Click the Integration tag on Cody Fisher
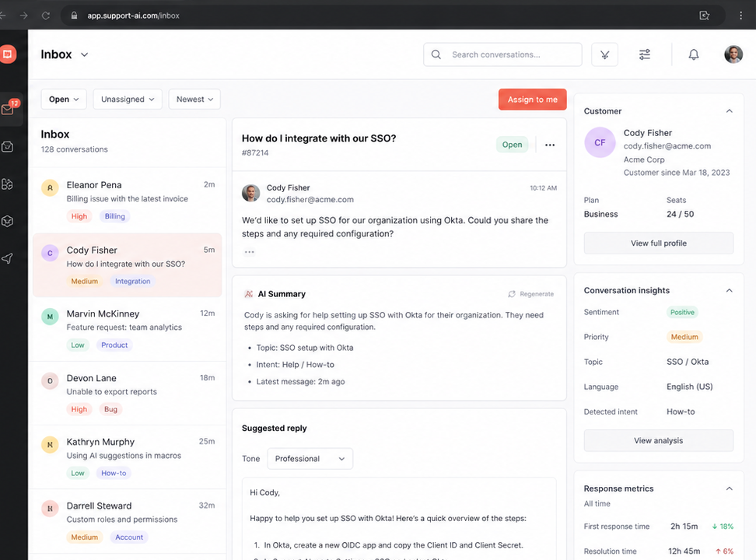The image size is (756, 560). pyautogui.click(x=132, y=282)
